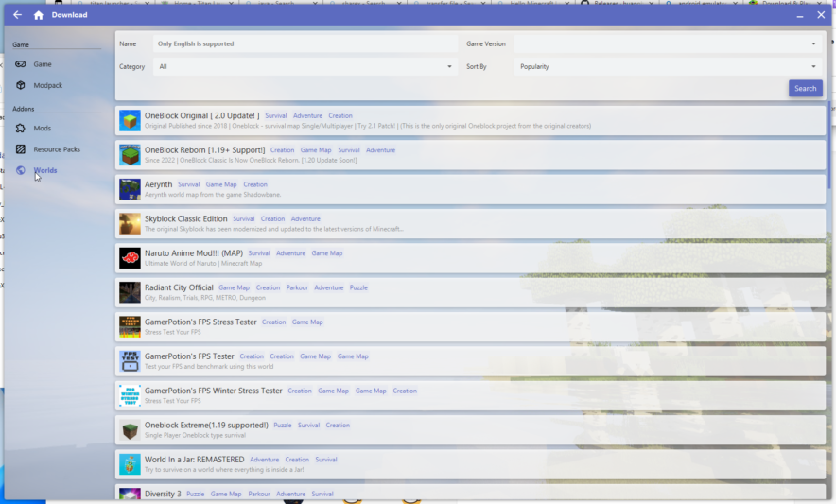Open Mods addons section
This screenshot has width=836, height=504.
[43, 128]
